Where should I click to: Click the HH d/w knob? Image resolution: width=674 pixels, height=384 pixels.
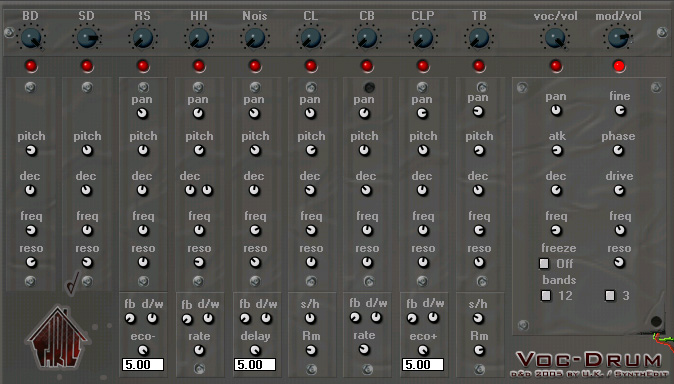[208, 318]
